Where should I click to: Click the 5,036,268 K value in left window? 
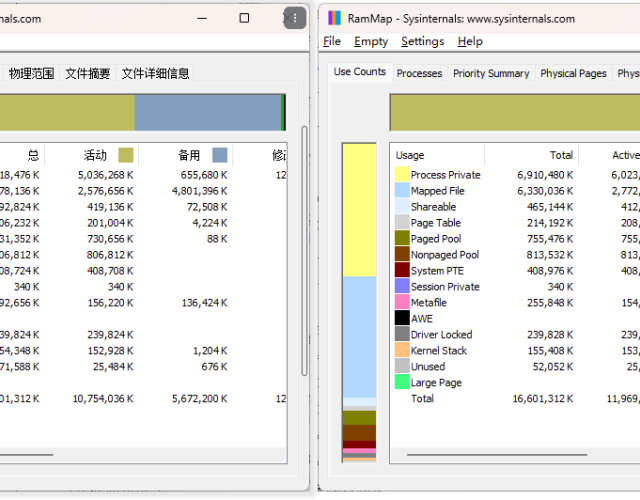pyautogui.click(x=106, y=175)
